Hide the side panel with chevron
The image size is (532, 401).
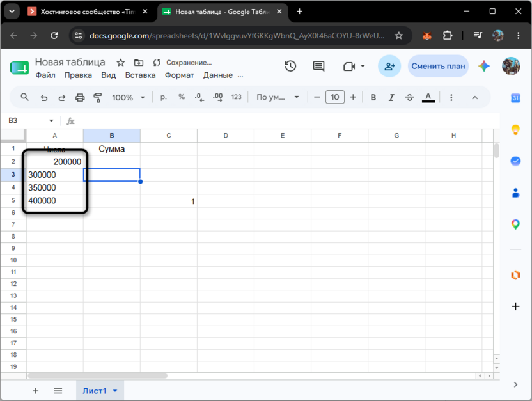(515, 384)
